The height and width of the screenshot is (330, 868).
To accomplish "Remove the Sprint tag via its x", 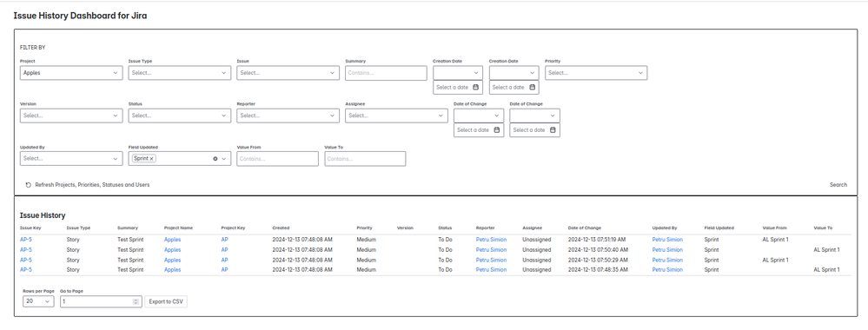I will click(152, 158).
